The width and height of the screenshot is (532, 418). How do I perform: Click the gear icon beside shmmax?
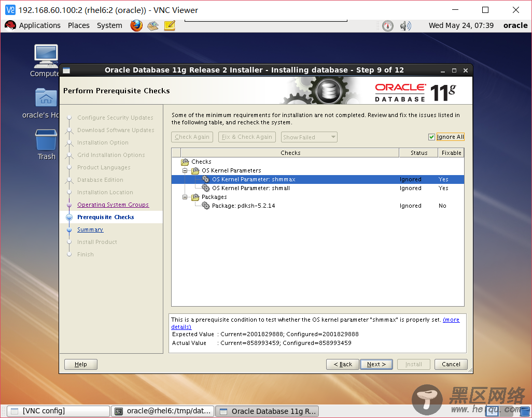[206, 179]
